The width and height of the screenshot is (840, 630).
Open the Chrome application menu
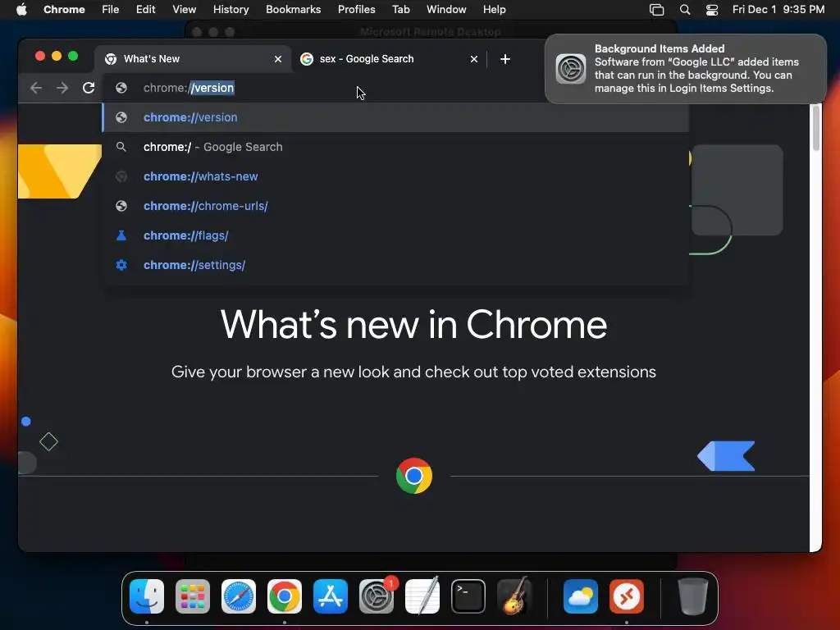point(64,10)
